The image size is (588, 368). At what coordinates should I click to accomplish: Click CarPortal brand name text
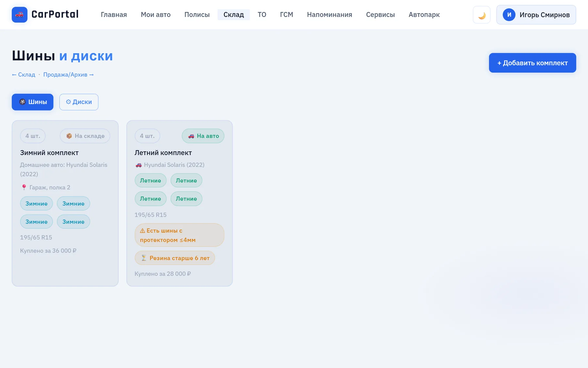[x=55, y=14]
